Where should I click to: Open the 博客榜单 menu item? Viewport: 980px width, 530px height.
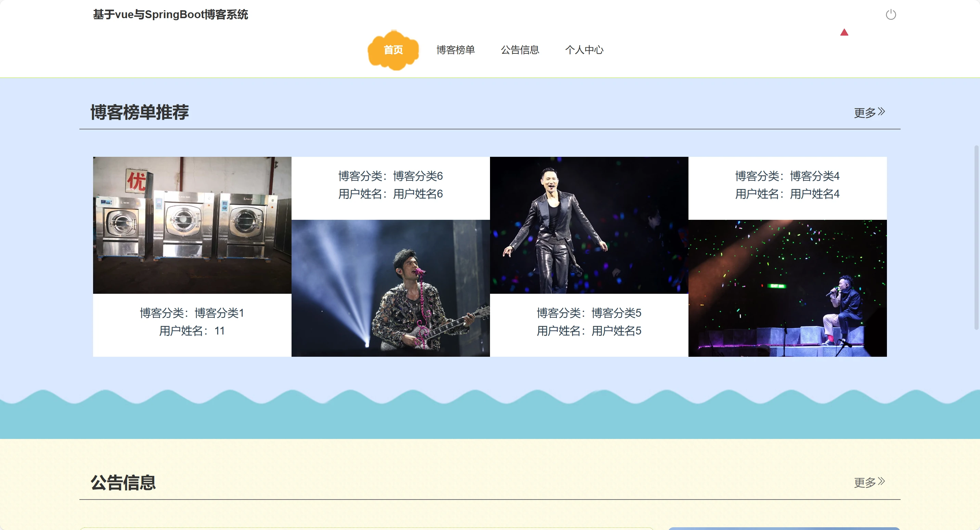(x=455, y=50)
